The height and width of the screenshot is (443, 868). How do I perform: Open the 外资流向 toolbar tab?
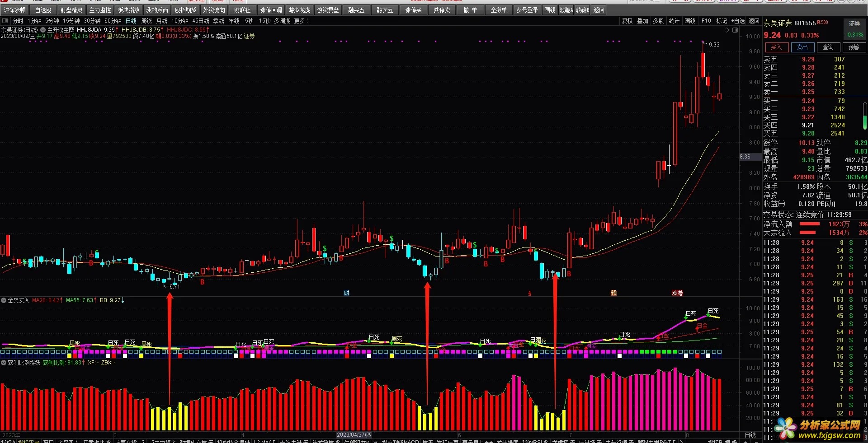tap(214, 10)
